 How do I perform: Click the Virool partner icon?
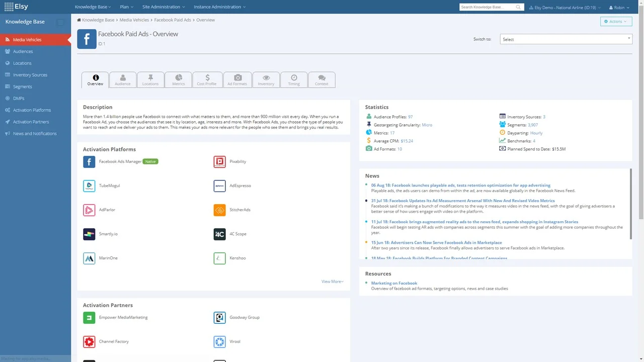[x=219, y=341]
